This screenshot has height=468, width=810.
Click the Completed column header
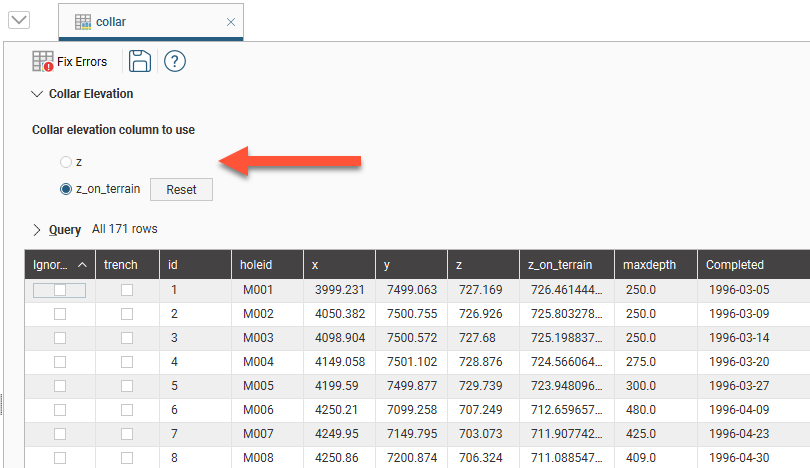(x=735, y=265)
